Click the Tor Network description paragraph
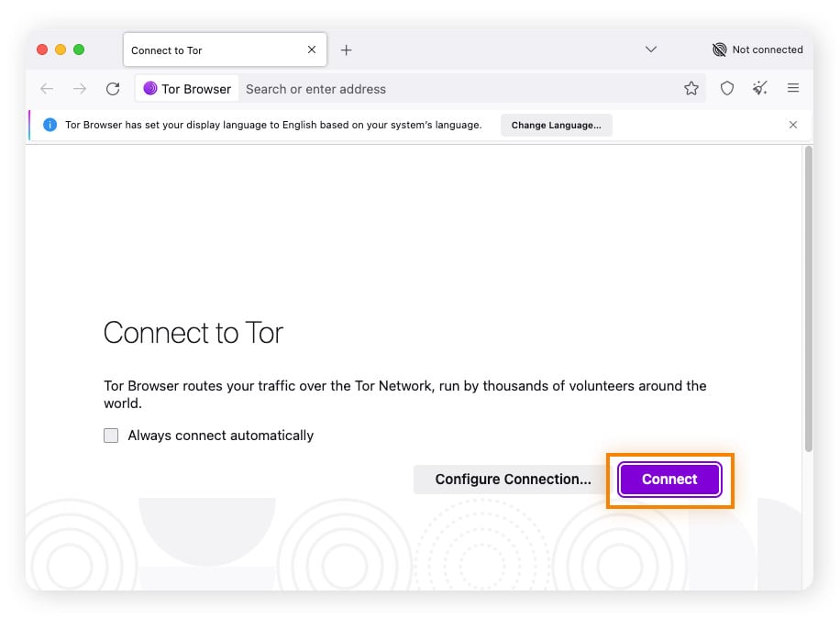The image size is (840, 618). 405,394
